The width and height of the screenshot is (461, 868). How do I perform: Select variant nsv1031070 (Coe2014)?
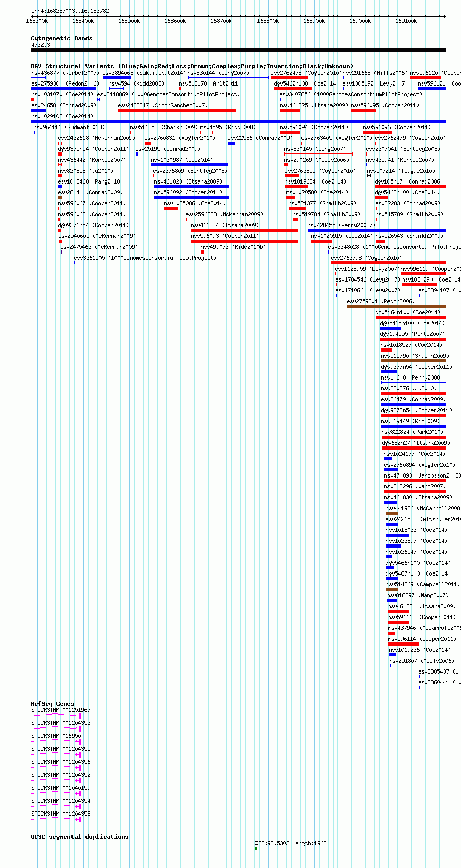pos(62,94)
